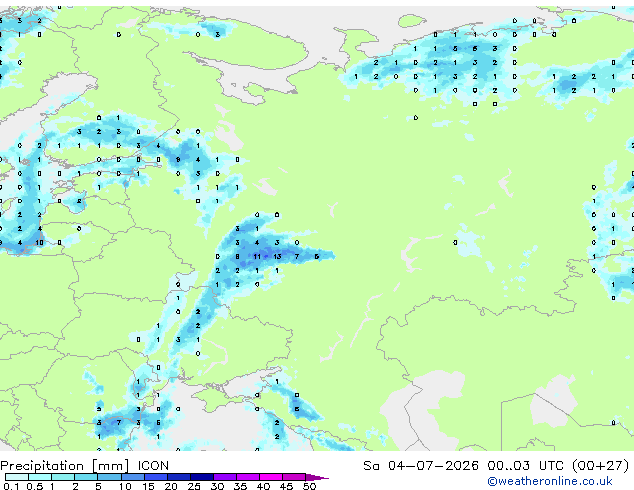Click the '20' legend scale label

[171, 486]
